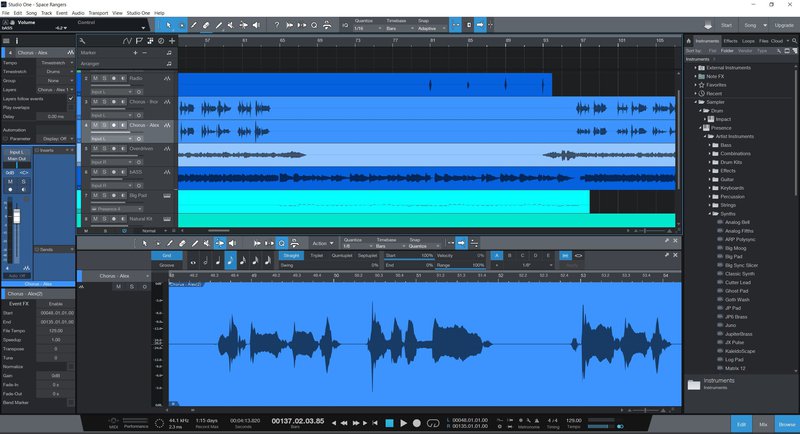Click the Play button in transport

(x=403, y=423)
